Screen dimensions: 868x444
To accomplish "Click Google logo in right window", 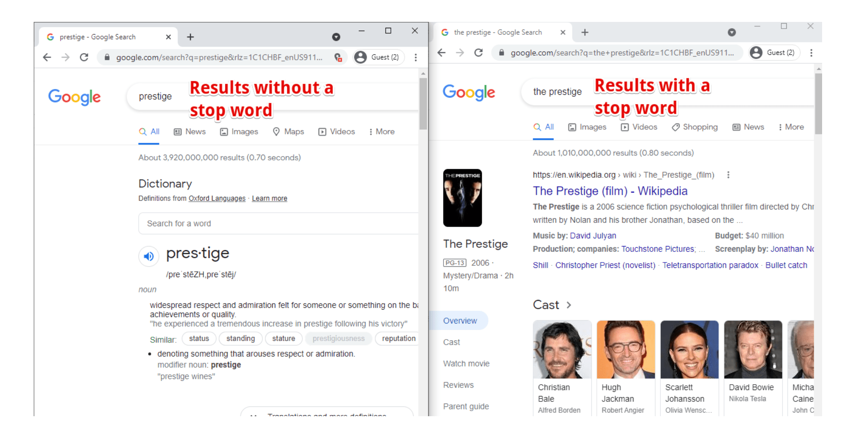I will (x=469, y=92).
